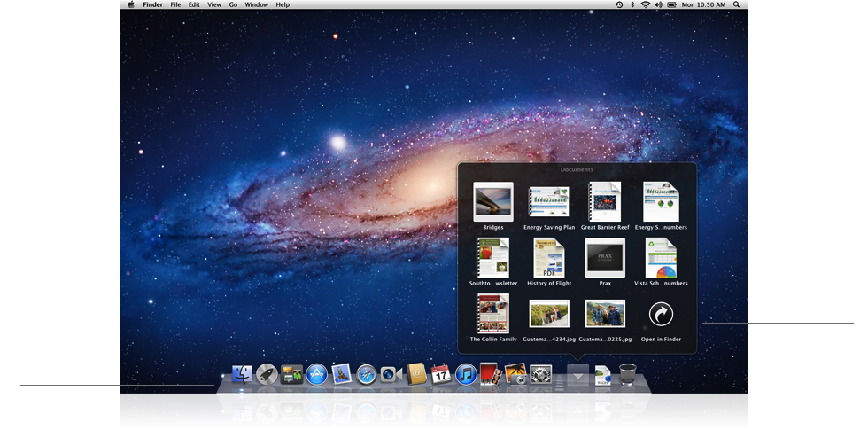Viewport: 868px width, 430px height.
Task: Collapse the Documents stack in the Dock
Action: [x=577, y=375]
